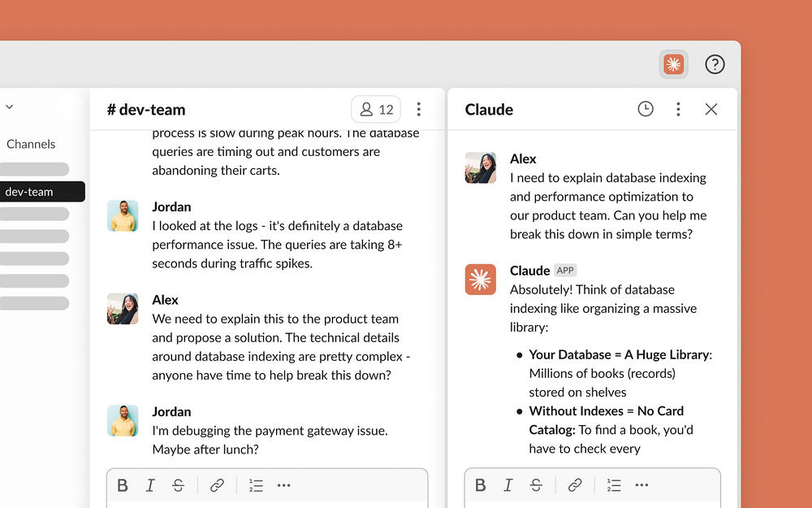Show the 12 members of dev-team

(376, 110)
